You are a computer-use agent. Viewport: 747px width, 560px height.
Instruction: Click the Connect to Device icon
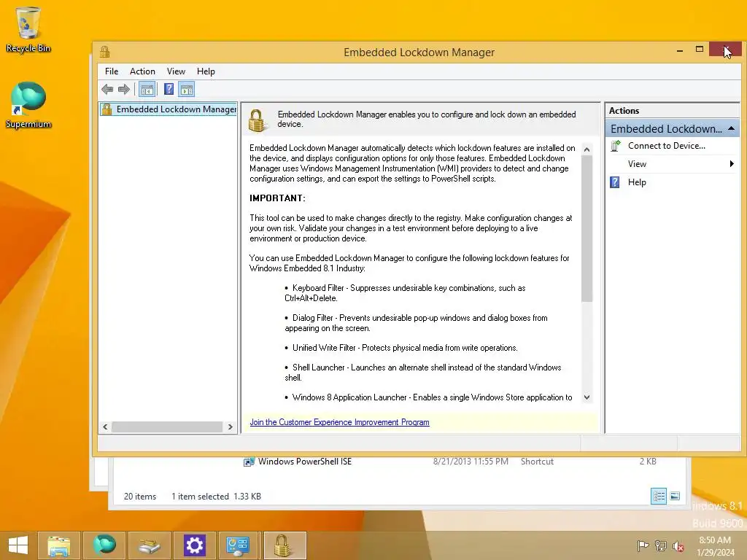point(616,146)
